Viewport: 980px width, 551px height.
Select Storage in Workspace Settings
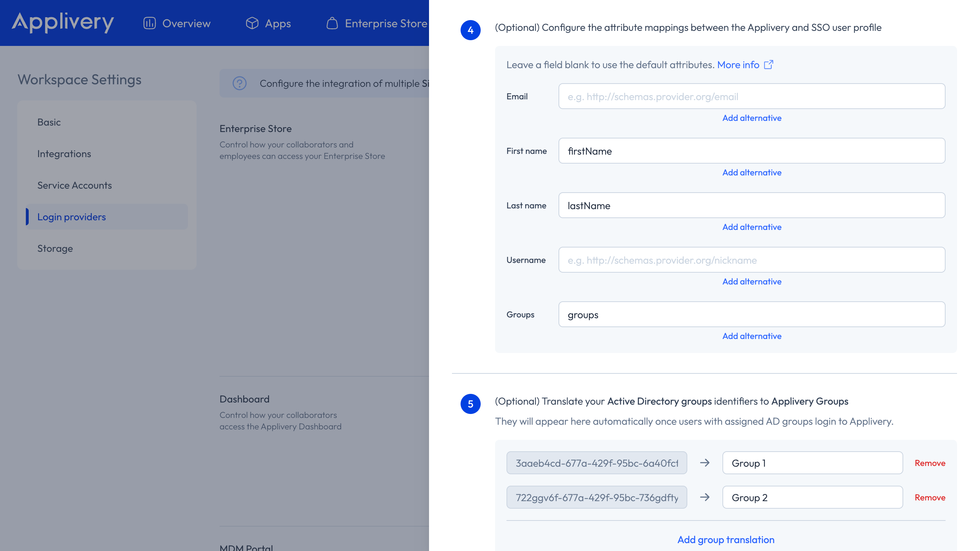55,249
